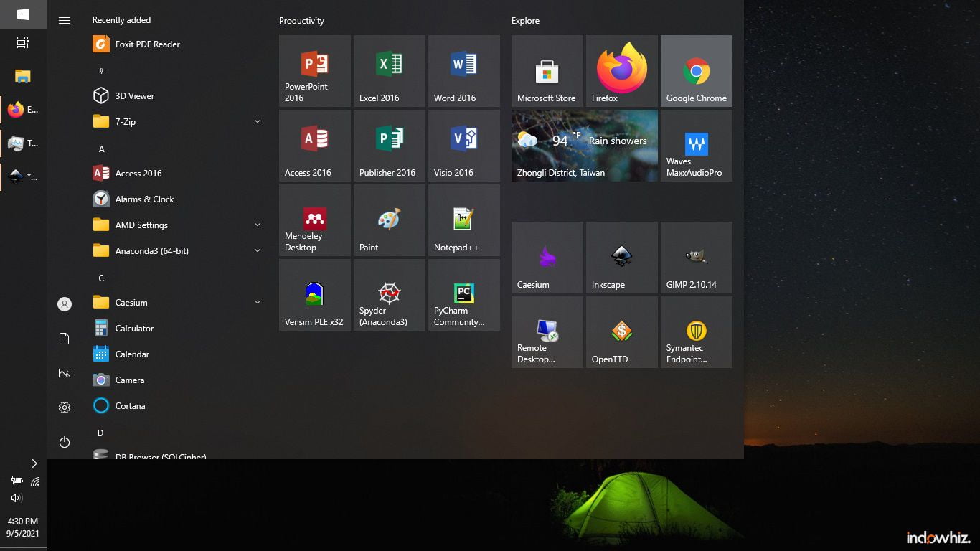Click the letter C group header
Viewport: 980px width, 551px height.
click(x=101, y=278)
